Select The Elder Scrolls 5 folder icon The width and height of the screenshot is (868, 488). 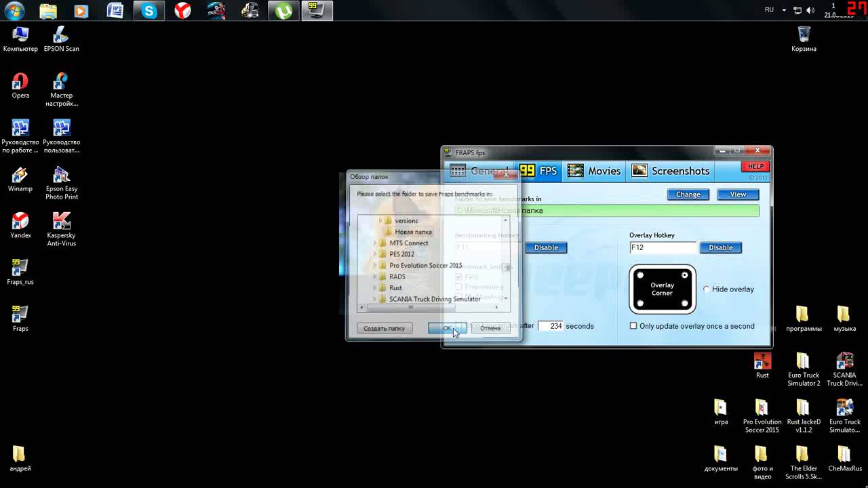[804, 463]
